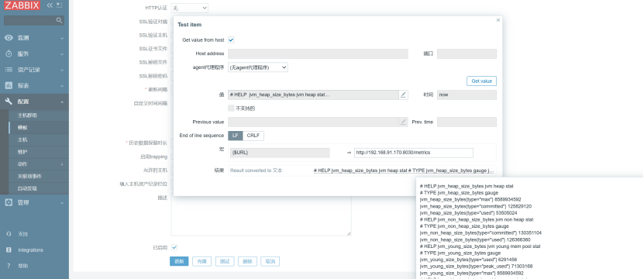Image resolution: width=644 pixels, height=279 pixels.
Task: Open the HTTP认证 dropdown
Action: (189, 8)
